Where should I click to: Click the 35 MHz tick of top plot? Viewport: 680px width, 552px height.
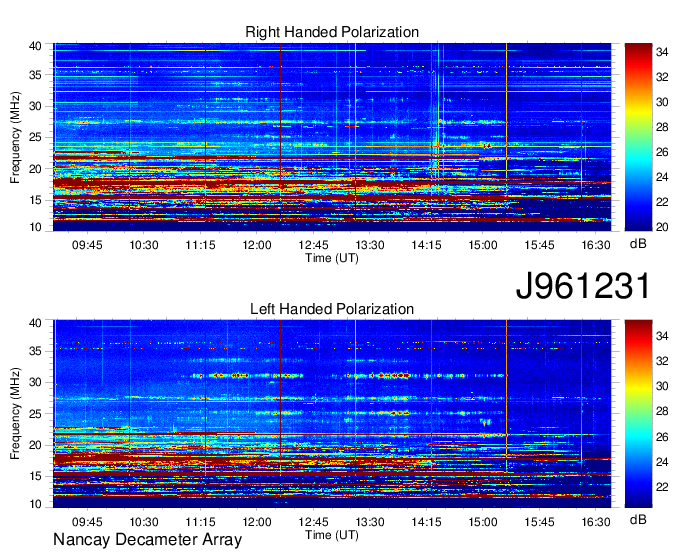(36, 75)
